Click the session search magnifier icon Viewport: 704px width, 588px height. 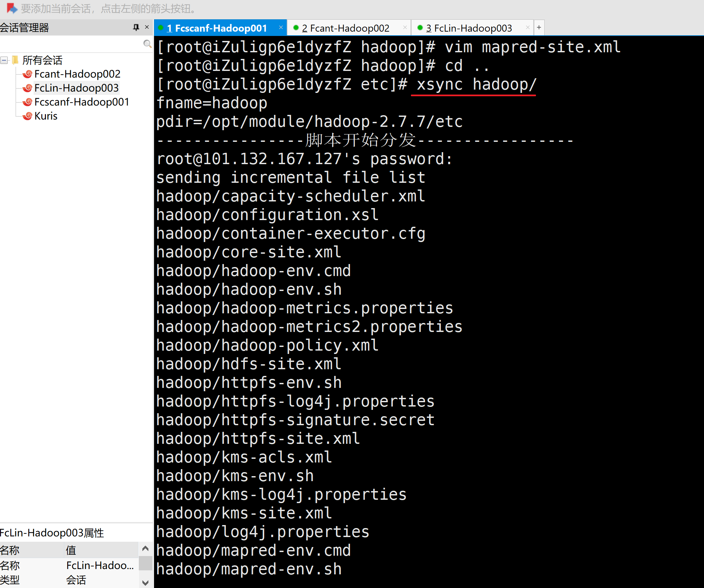(147, 44)
